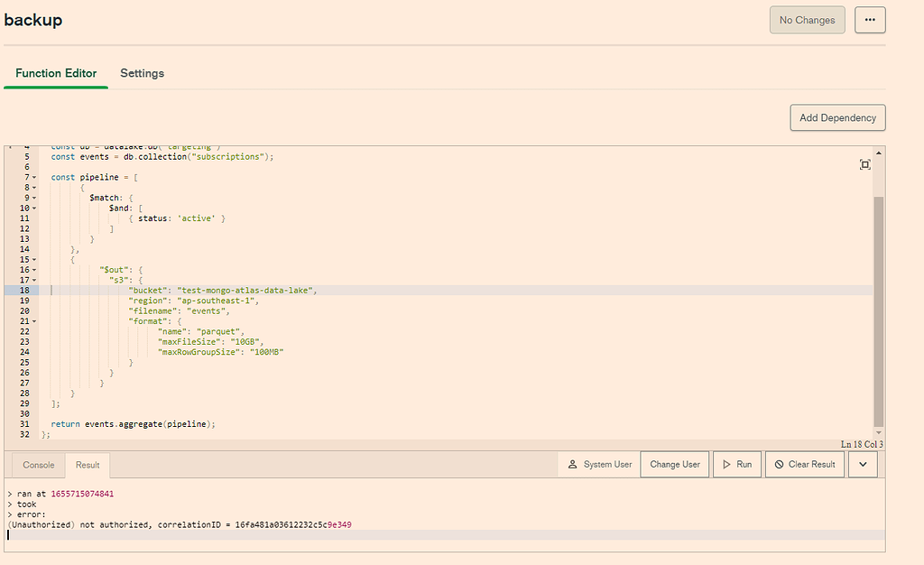The image size is (924, 565).
Task: Select the Result tab
Action: pos(88,465)
